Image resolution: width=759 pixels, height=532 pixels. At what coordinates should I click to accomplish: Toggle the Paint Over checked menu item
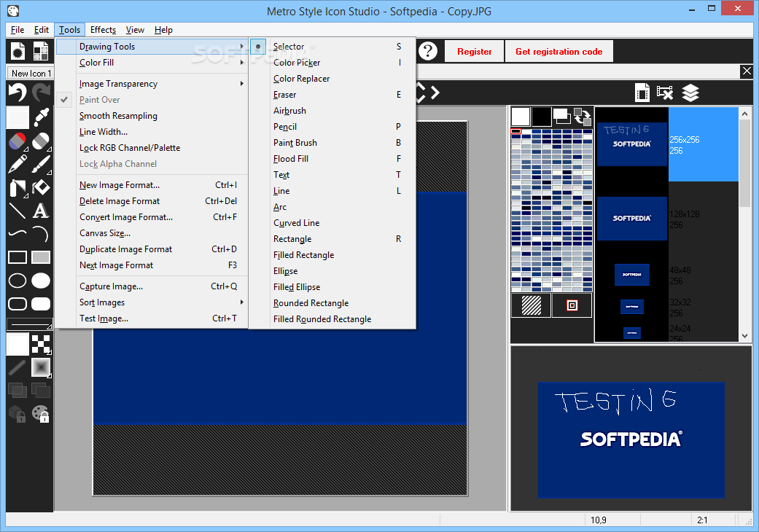coord(152,100)
